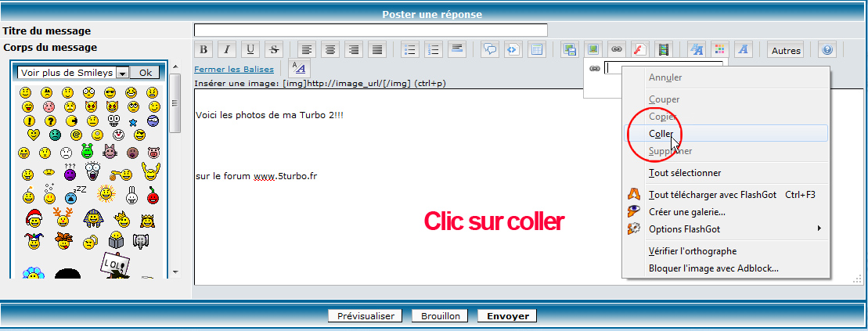Open the host-an-image button
This screenshot has height=331, width=868.
click(570, 49)
